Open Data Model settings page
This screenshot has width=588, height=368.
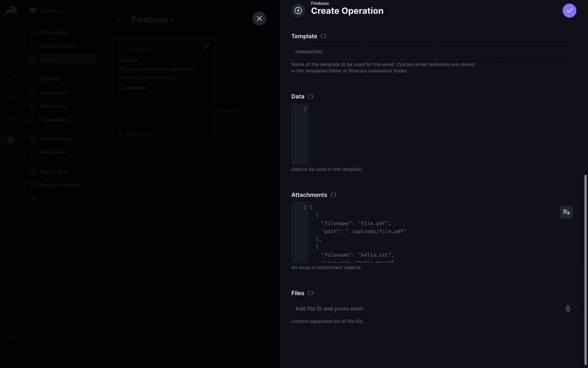54,32
